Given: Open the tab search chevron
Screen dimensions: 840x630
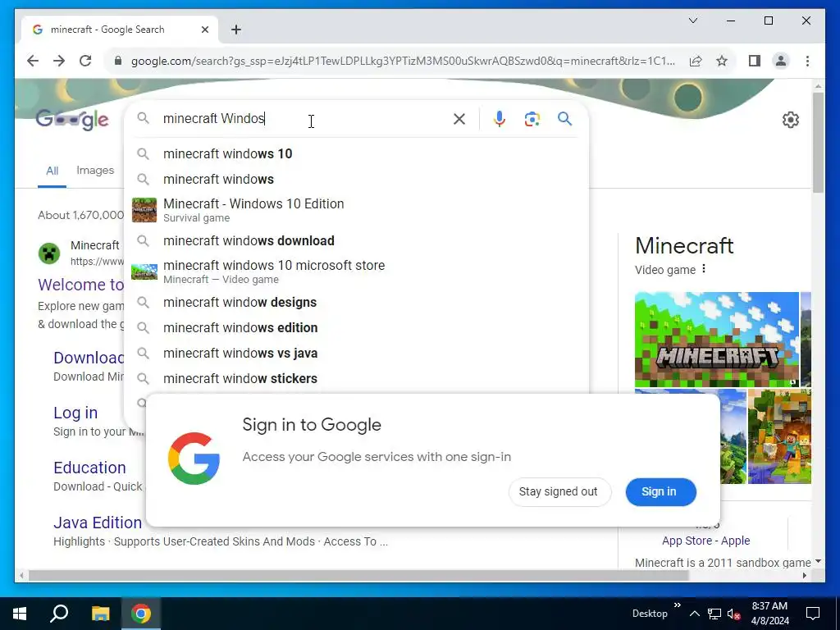Looking at the screenshot, I should pos(692,21).
